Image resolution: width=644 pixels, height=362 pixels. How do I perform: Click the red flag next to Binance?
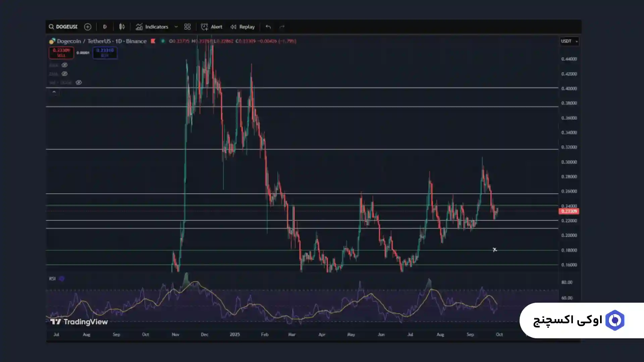click(153, 41)
